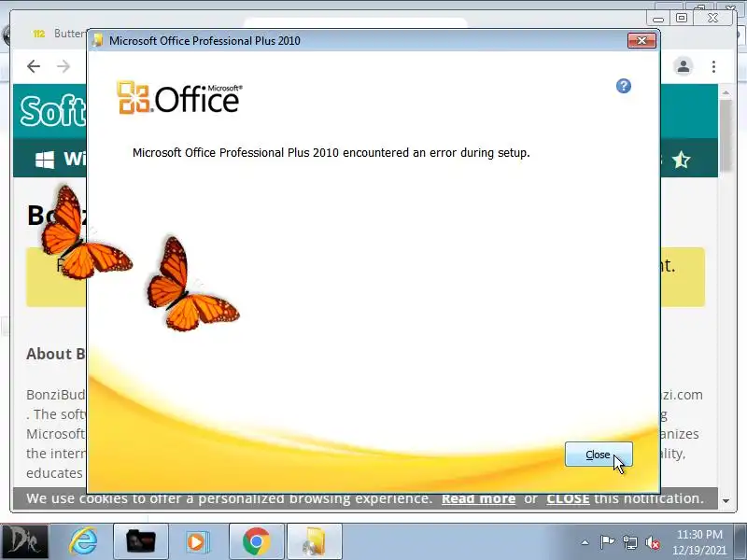Viewport: 747px width, 560px height.
Task: Open the Read more cookie link
Action: pos(478,498)
